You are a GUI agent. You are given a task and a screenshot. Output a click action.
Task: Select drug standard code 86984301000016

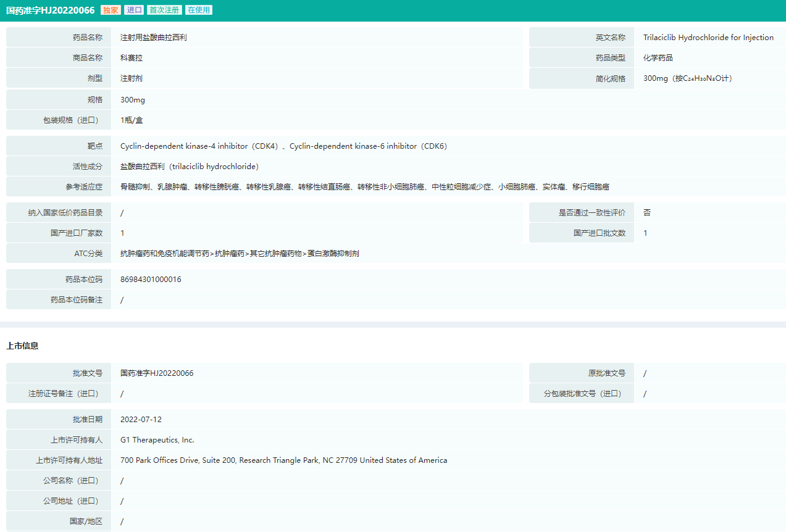click(151, 280)
